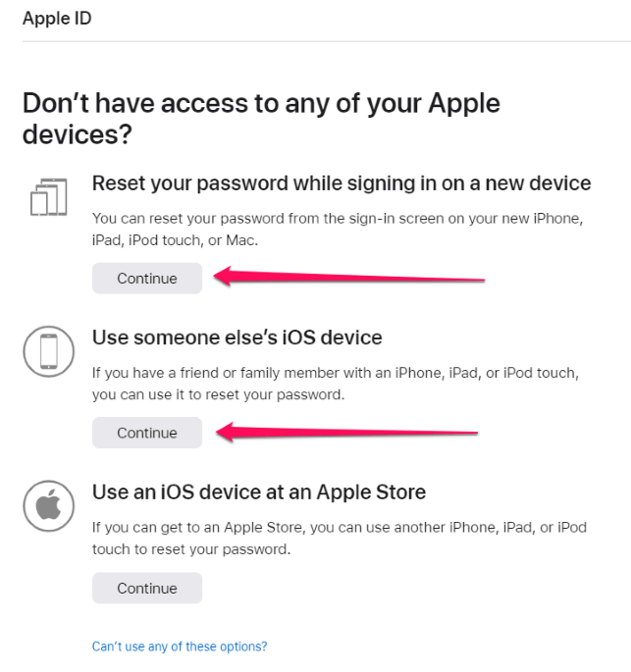Select "Use someone else's iOS device" heading

[237, 337]
